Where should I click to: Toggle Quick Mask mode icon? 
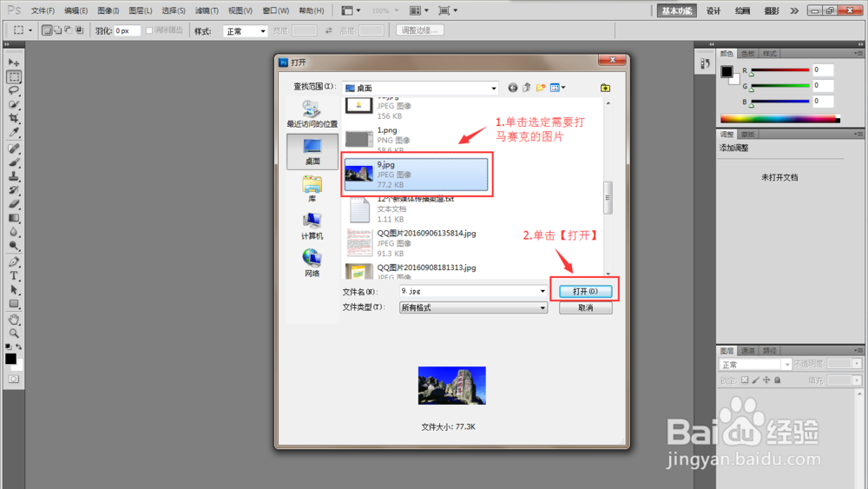pos(14,380)
